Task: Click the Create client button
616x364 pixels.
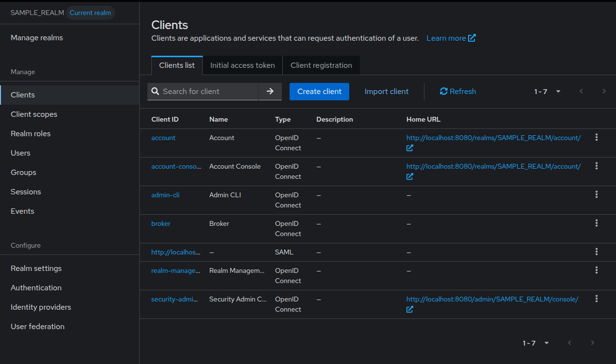Action: click(319, 91)
